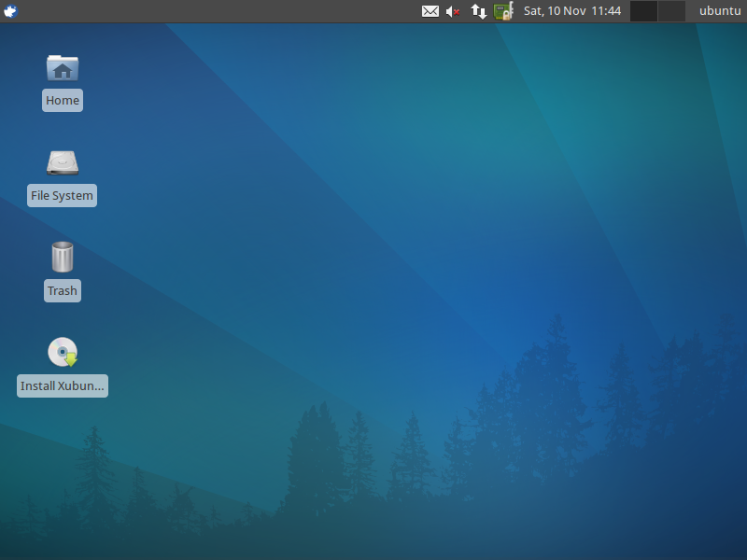Click the Install Xubuntu disc icon
The image size is (747, 560).
[x=63, y=353]
